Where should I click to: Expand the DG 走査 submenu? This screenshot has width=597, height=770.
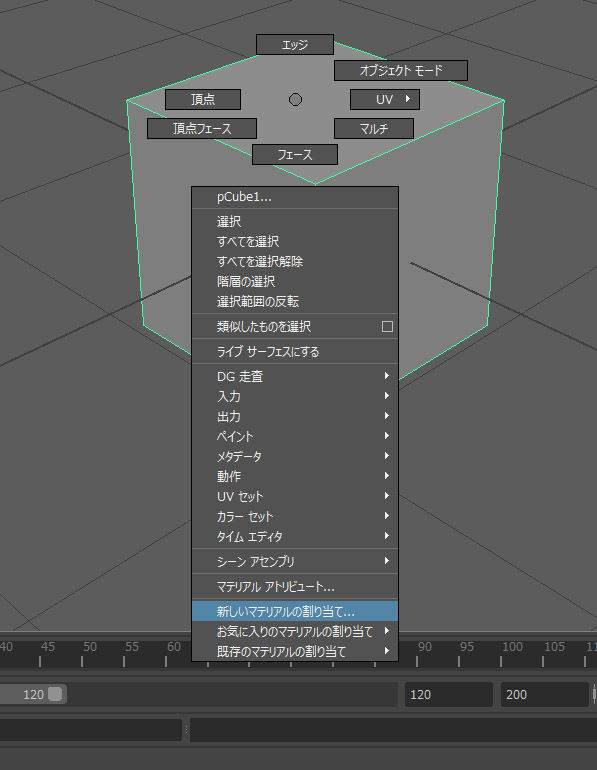pyautogui.click(x=295, y=377)
